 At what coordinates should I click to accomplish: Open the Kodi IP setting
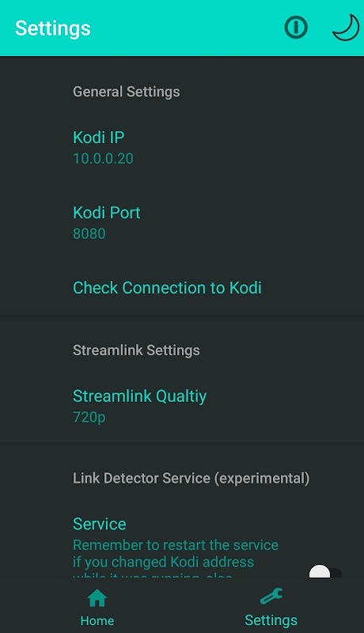coord(182,147)
